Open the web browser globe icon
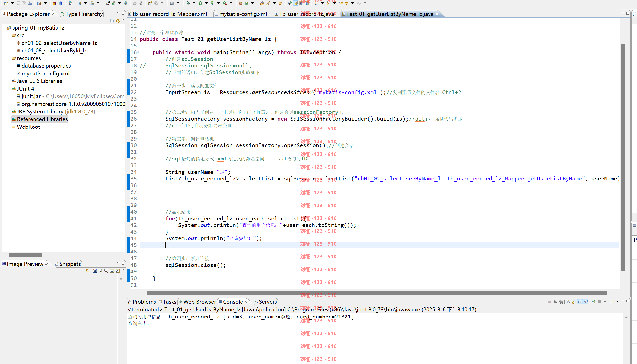 pyautogui.click(x=126, y=3)
